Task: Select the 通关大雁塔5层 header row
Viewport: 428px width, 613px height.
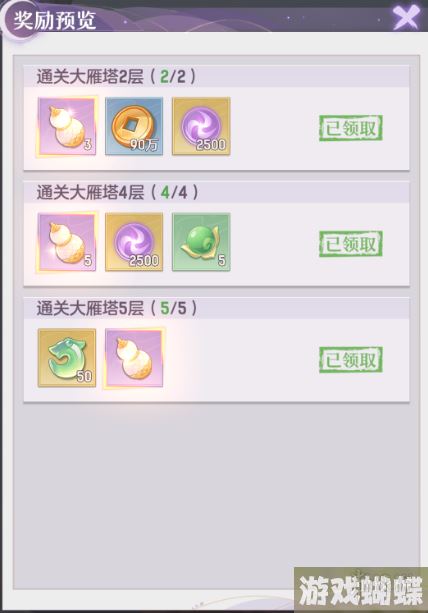Action: click(x=217, y=308)
